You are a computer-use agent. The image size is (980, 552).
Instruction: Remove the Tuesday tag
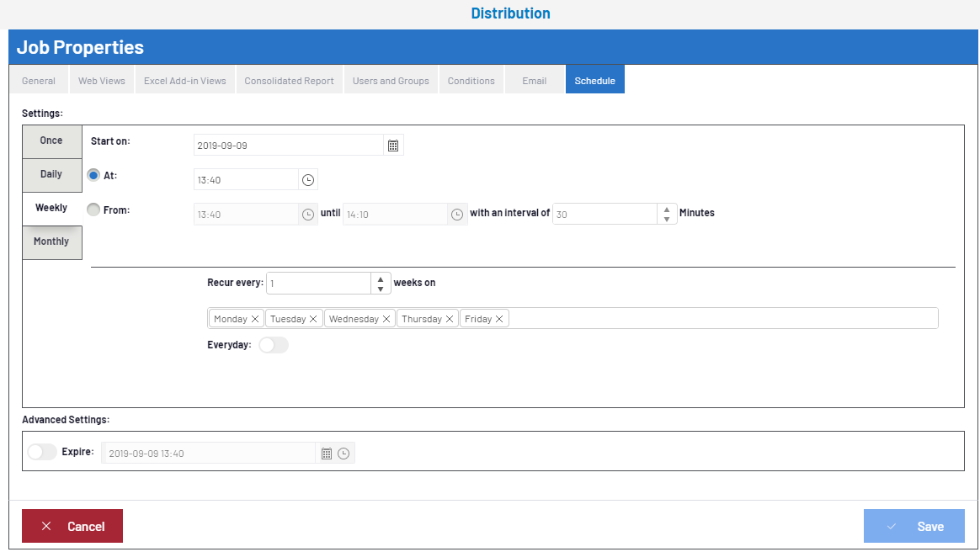click(x=313, y=319)
